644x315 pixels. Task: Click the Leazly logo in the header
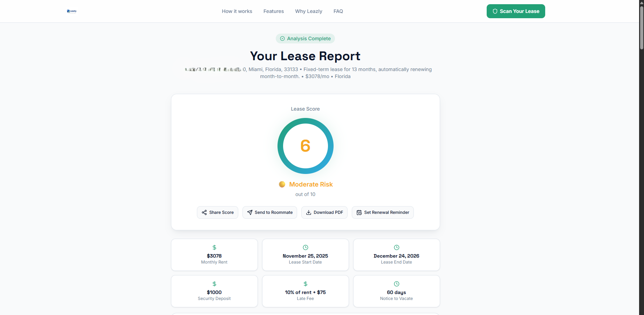tap(72, 11)
